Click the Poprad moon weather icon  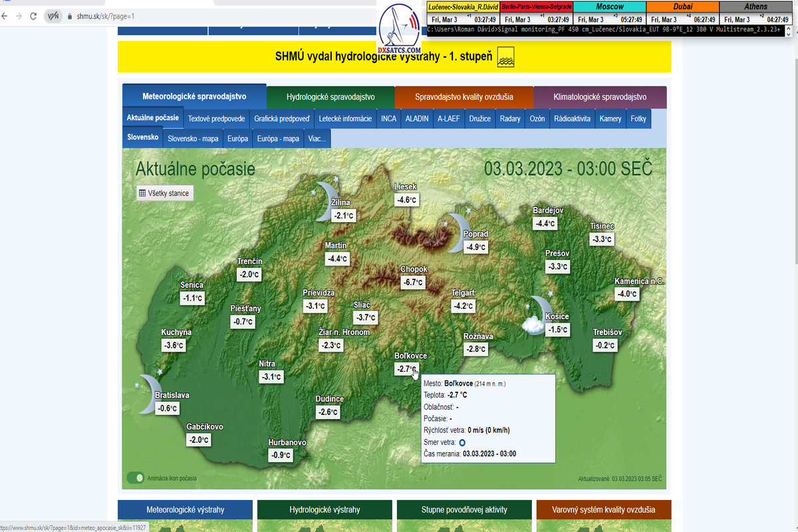click(458, 232)
